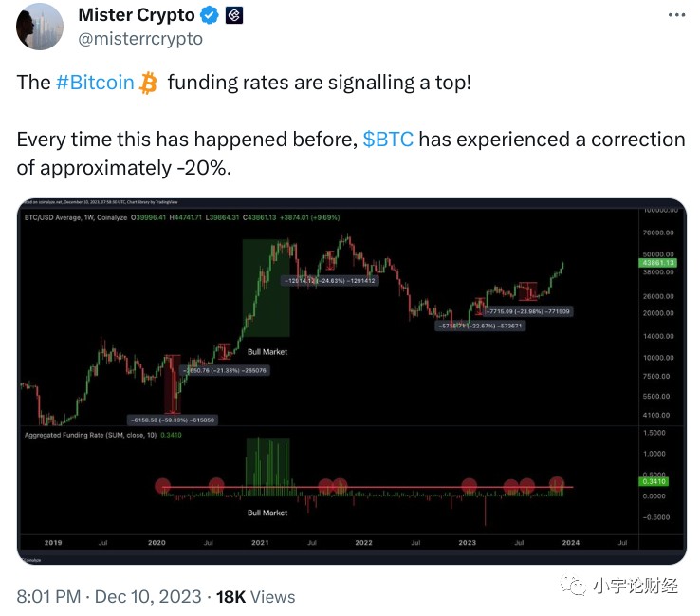Open the $BTC cashtag link

pyautogui.click(x=388, y=140)
